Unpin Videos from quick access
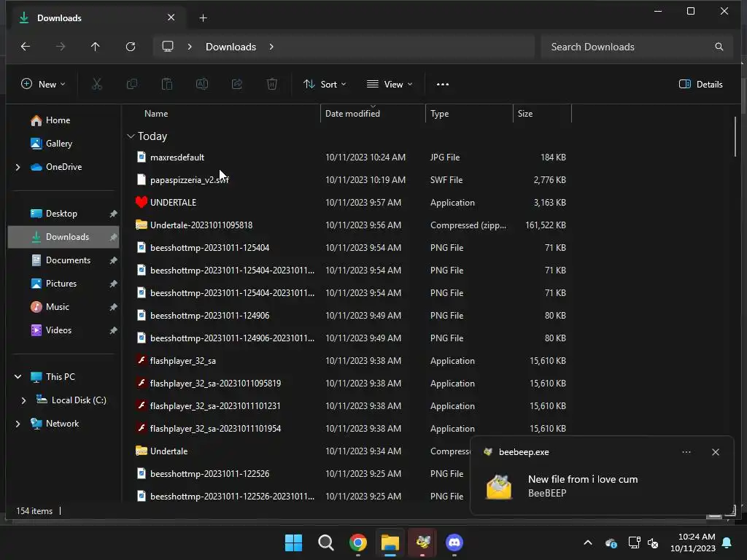The width and height of the screenshot is (747, 560). click(113, 330)
